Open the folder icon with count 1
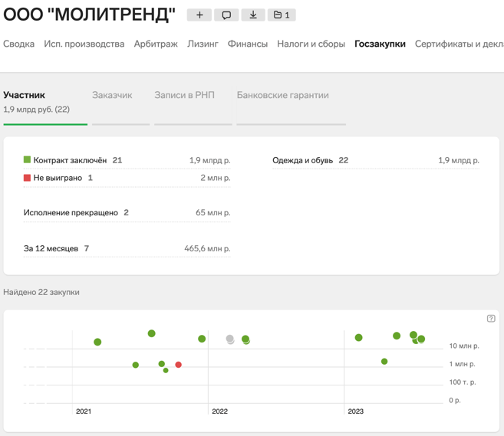504x436 pixels. (x=282, y=15)
